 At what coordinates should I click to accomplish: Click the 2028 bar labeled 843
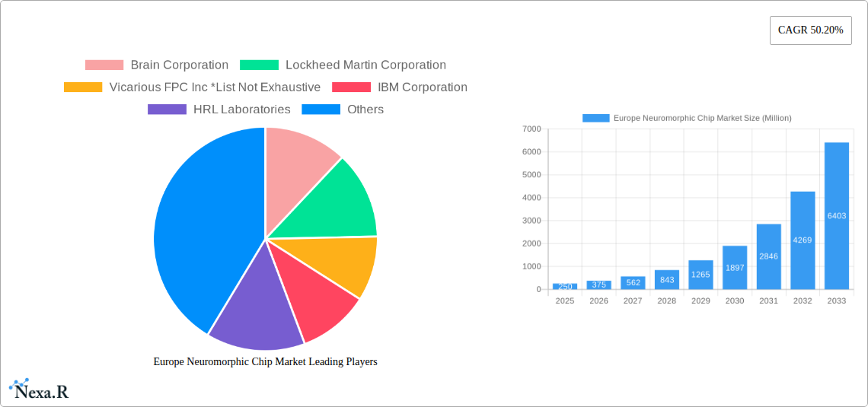(x=667, y=279)
